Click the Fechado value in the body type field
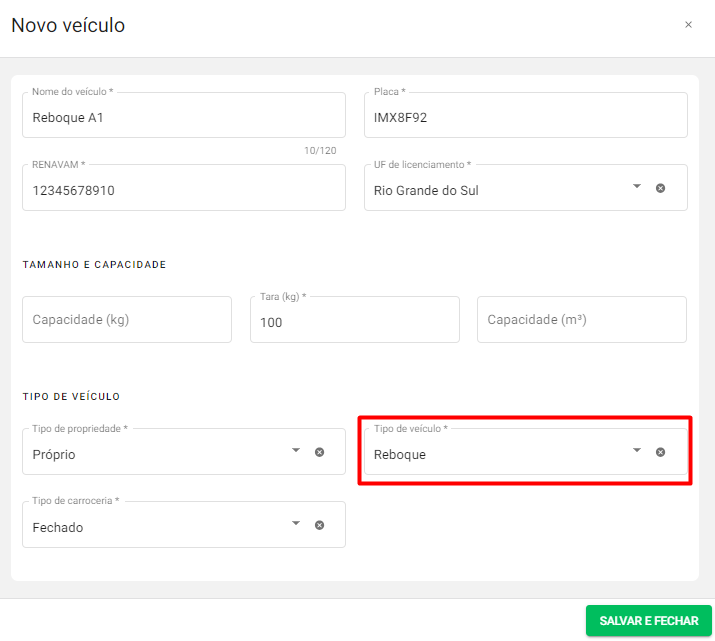This screenshot has width=715, height=641. coord(58,527)
